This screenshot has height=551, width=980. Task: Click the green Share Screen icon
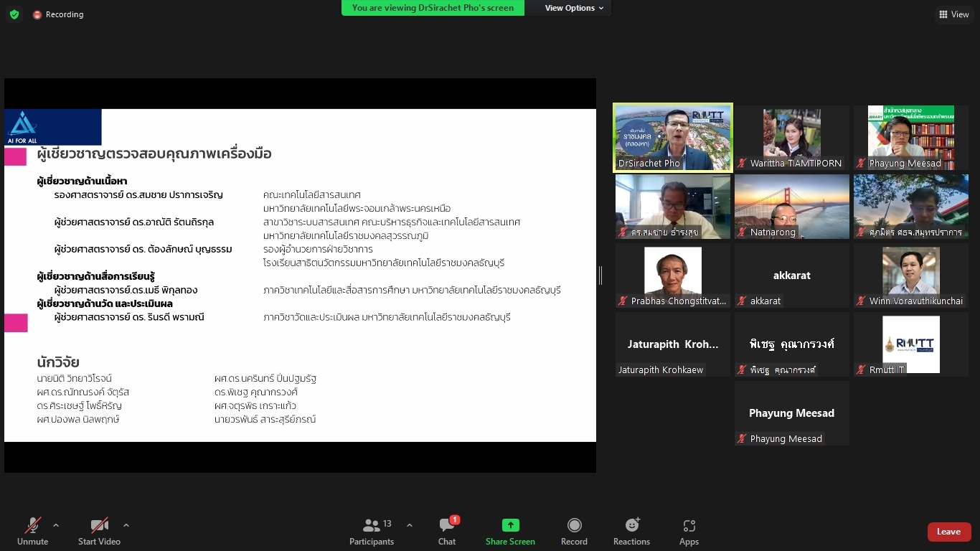tap(510, 525)
